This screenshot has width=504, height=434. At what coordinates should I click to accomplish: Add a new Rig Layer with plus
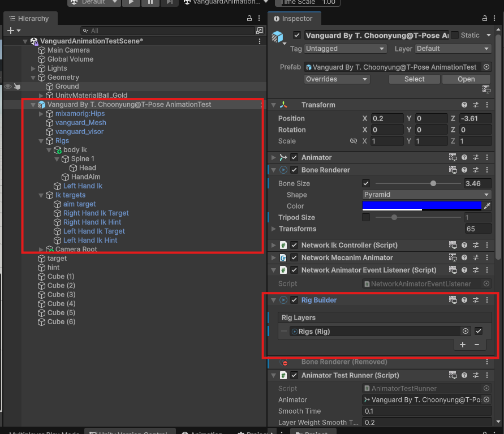pyautogui.click(x=463, y=345)
